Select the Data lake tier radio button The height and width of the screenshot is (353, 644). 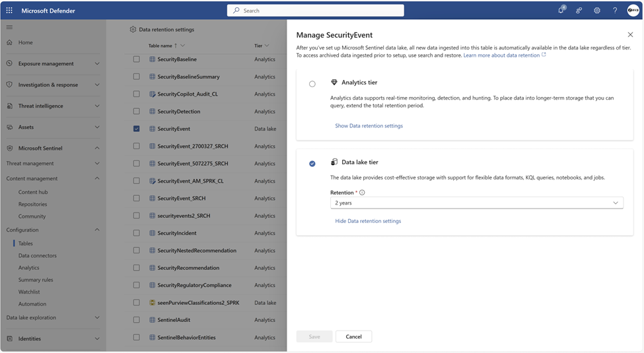click(x=312, y=164)
